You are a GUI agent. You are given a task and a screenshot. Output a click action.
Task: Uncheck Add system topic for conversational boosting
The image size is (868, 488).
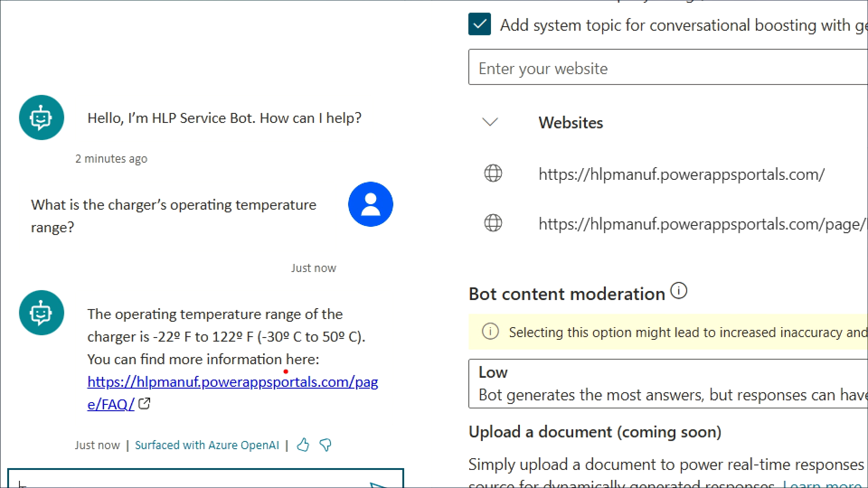point(480,24)
